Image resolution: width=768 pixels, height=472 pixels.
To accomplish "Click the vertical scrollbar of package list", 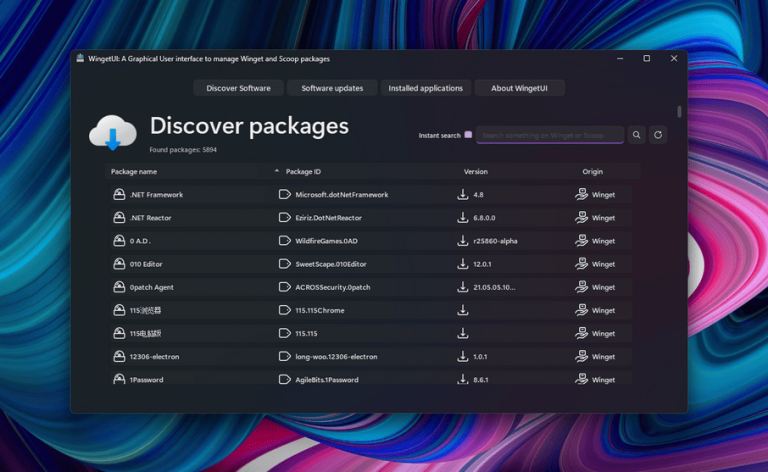I will 680,112.
